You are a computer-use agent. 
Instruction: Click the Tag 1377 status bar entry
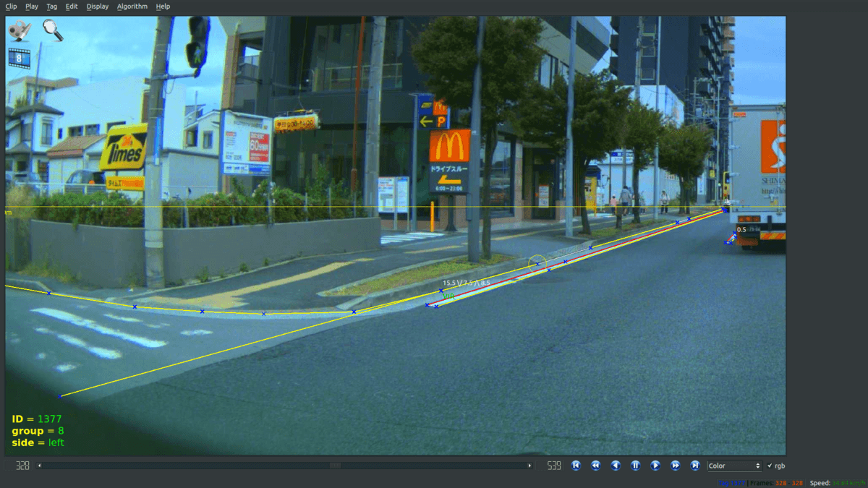point(733,483)
